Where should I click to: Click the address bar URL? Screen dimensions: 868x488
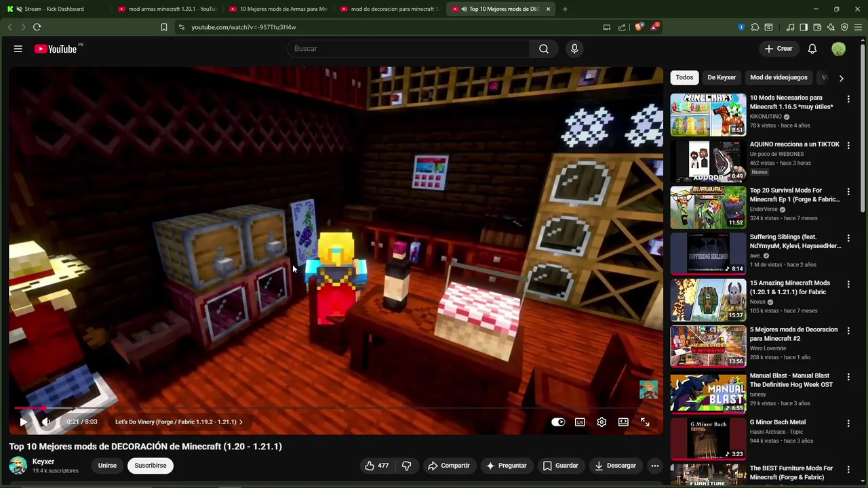tap(243, 27)
